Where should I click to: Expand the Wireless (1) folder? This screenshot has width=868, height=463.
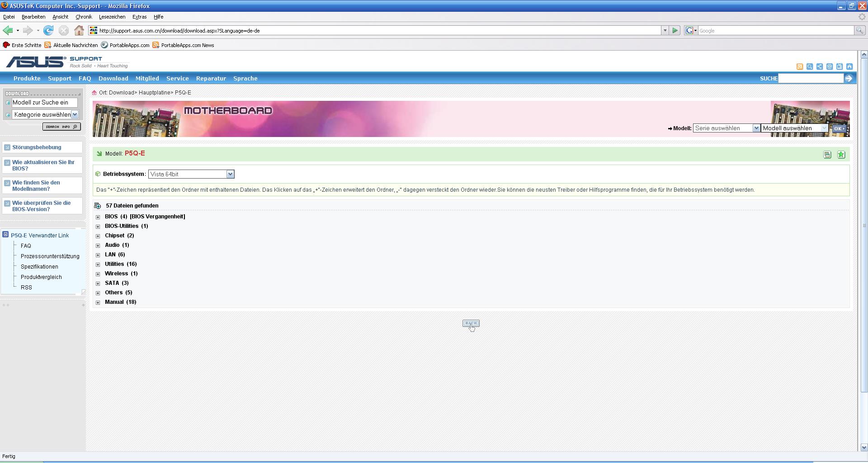[x=98, y=274]
